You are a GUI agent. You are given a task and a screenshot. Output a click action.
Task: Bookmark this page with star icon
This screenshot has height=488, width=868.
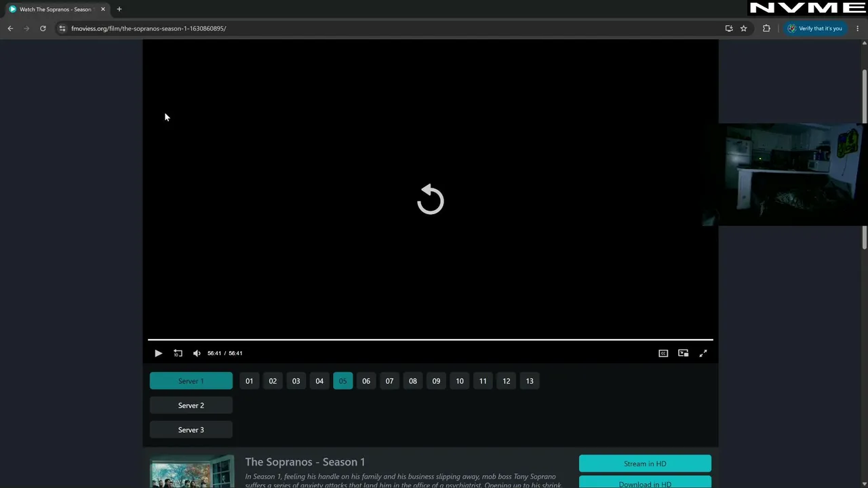pos(744,28)
